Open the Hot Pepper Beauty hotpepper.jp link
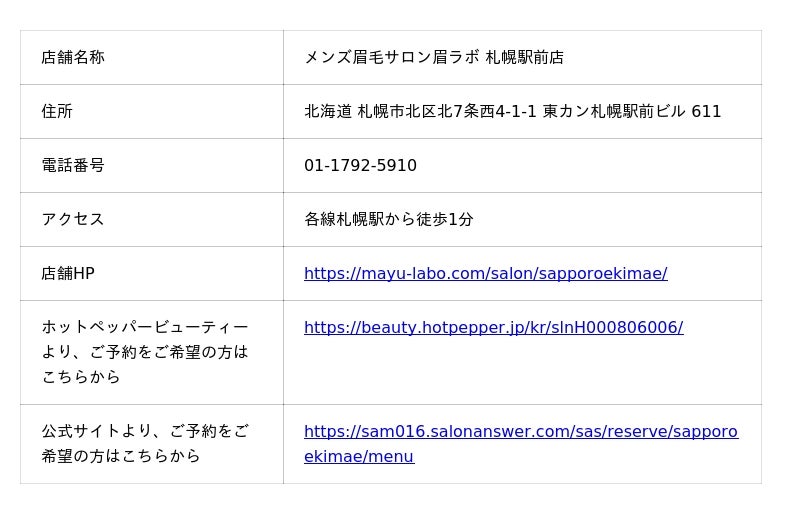Viewport: 800px width, 514px height. pos(493,327)
